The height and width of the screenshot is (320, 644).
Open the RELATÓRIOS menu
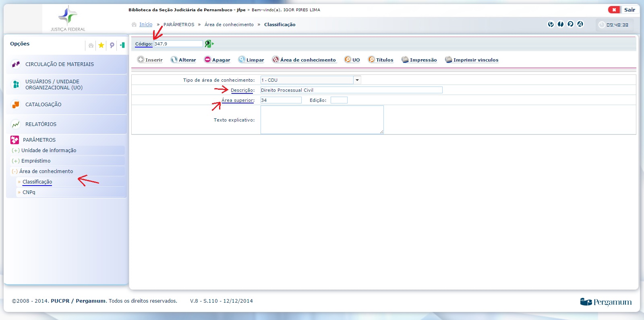(x=41, y=124)
